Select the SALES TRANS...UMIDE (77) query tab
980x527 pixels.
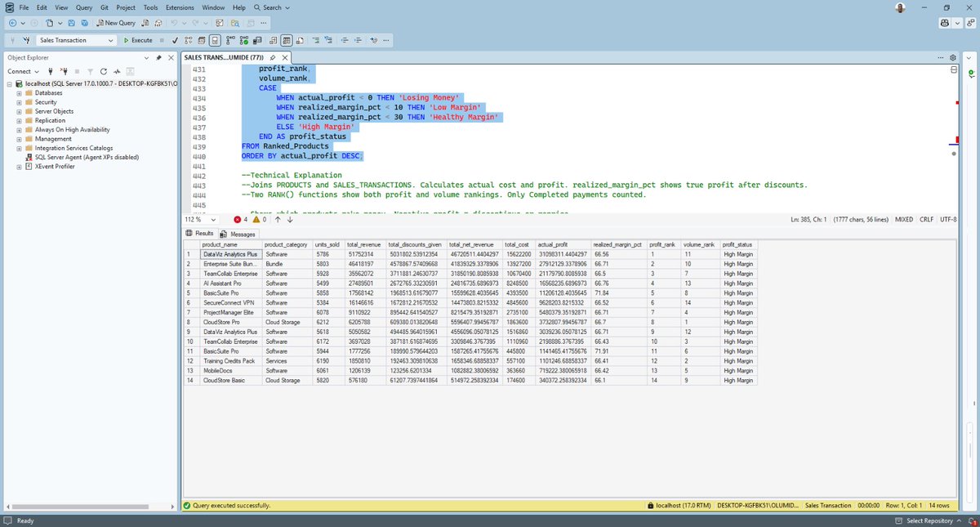coord(224,58)
